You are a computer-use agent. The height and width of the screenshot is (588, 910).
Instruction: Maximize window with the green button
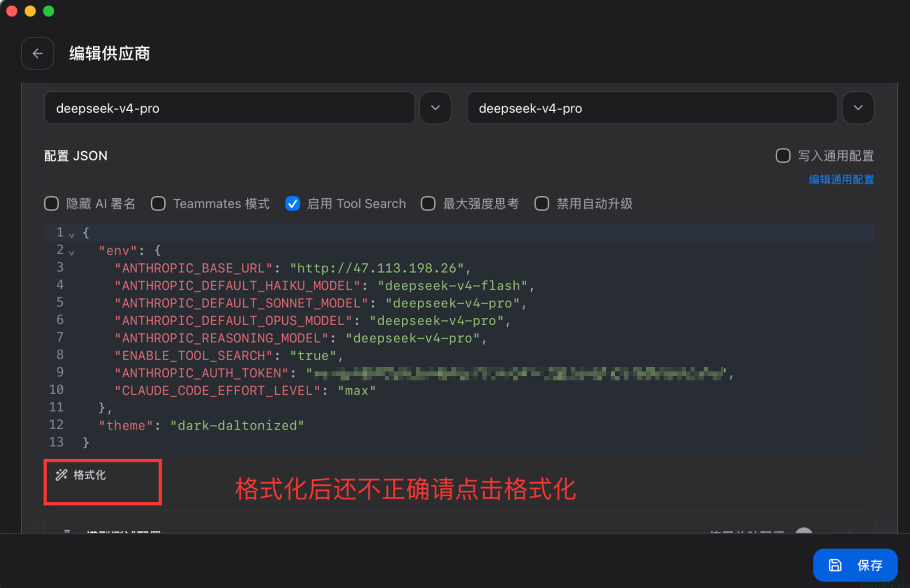(48, 11)
